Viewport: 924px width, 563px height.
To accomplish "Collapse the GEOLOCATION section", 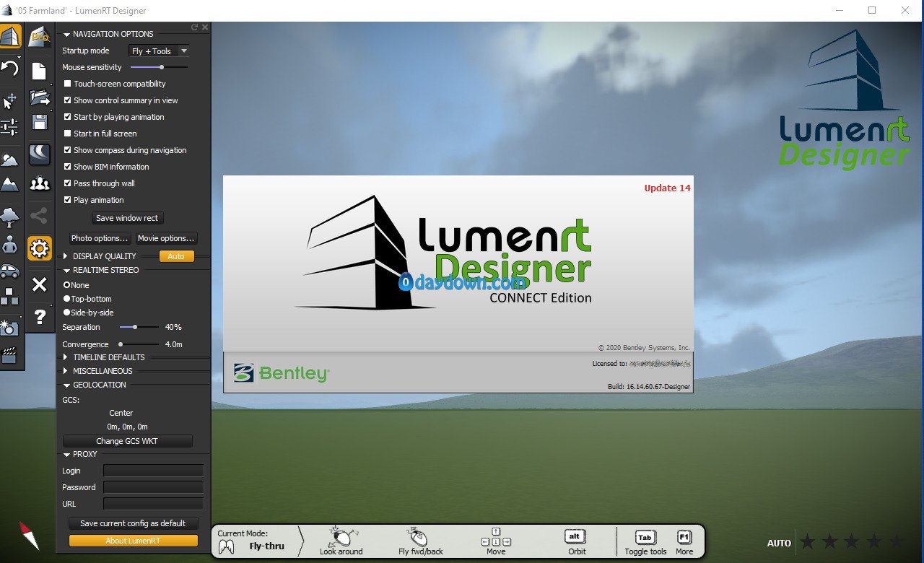I will click(66, 385).
